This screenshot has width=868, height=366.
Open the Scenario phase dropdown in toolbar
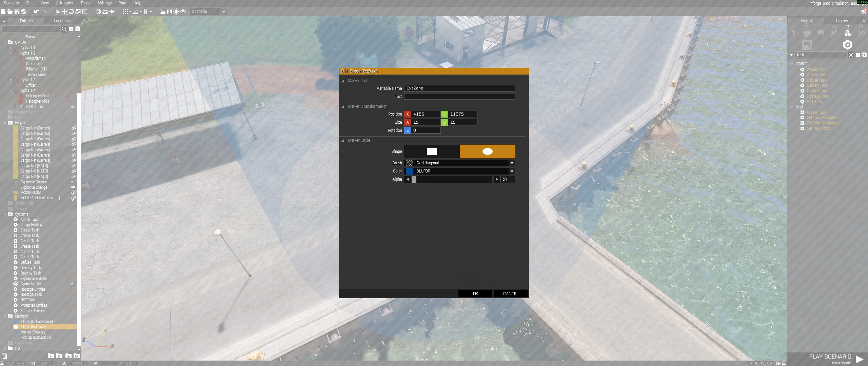208,12
